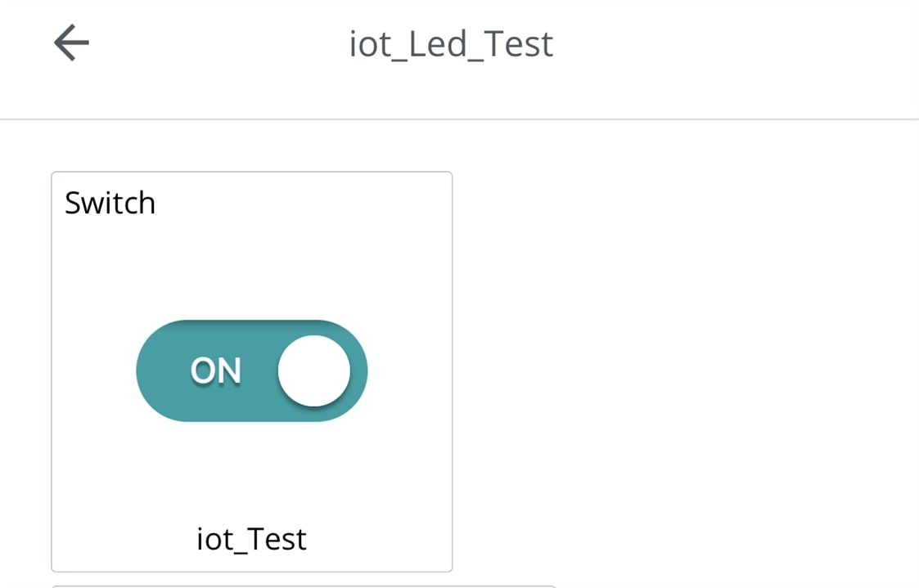Click the ON text inside the switch
Image resolution: width=919 pixels, height=588 pixels.
click(216, 370)
